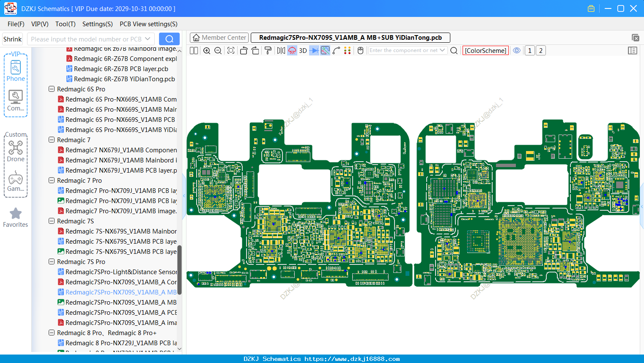Open Redmagic7 NX679J_V1AMB PCB layer file

coord(117,170)
